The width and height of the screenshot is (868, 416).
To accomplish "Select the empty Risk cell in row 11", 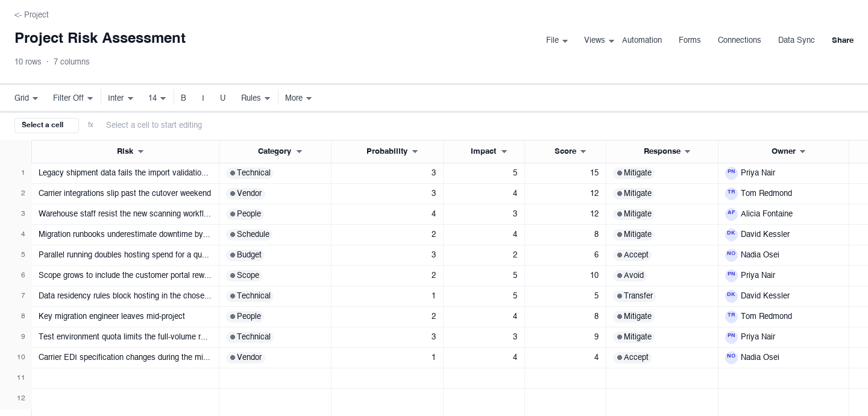I will coord(125,378).
